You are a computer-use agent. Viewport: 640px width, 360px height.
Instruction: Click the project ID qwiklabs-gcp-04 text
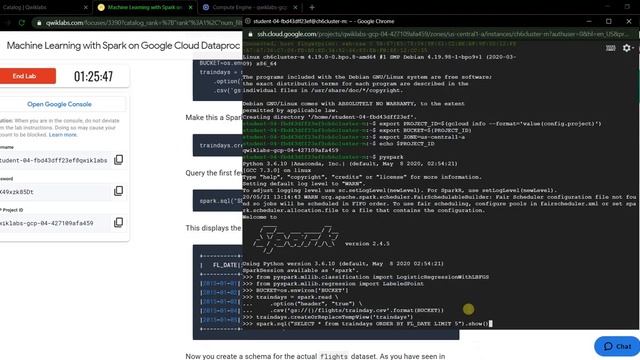47,223
